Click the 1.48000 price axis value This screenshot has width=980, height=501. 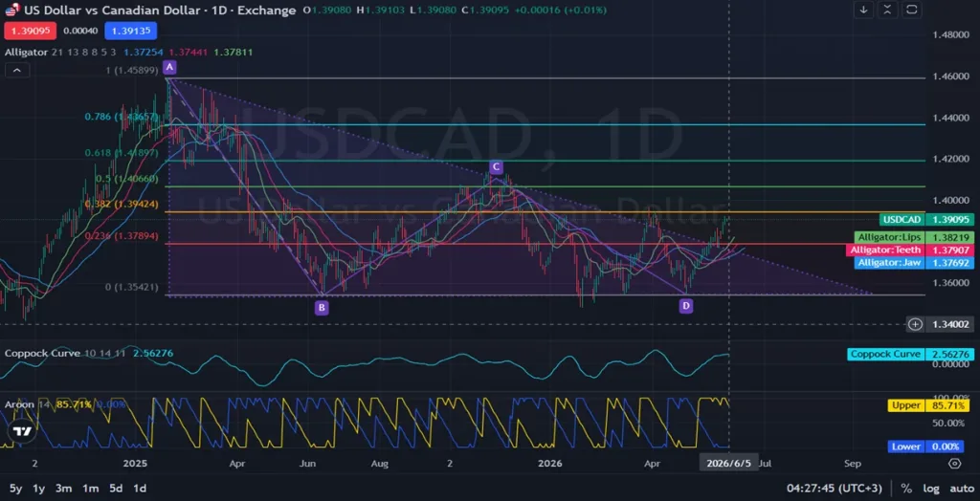(952, 34)
